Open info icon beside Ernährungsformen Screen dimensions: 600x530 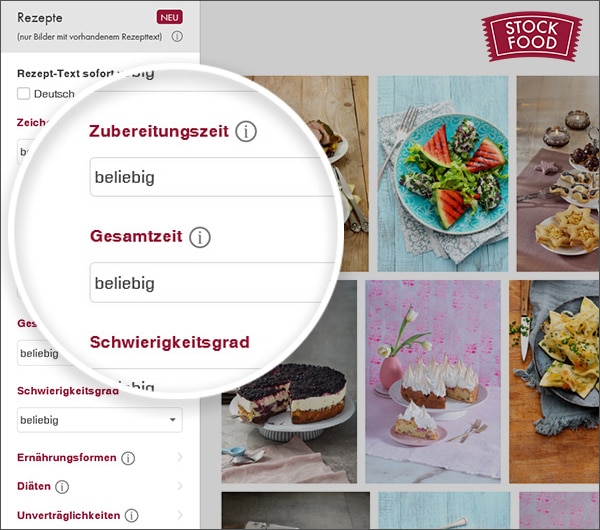pos(128,458)
